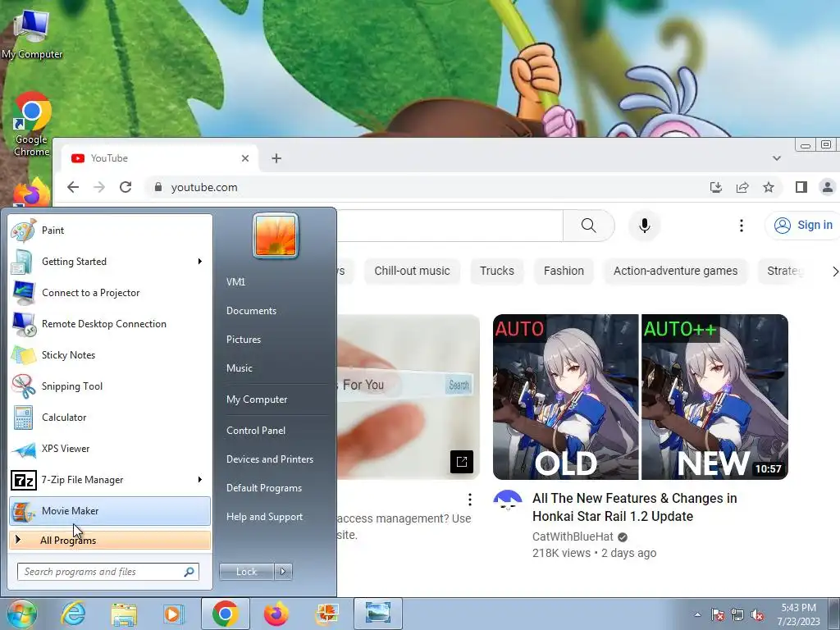840x630 pixels.
Task: Click the photo viewer taskbar icon
Action: [377, 614]
